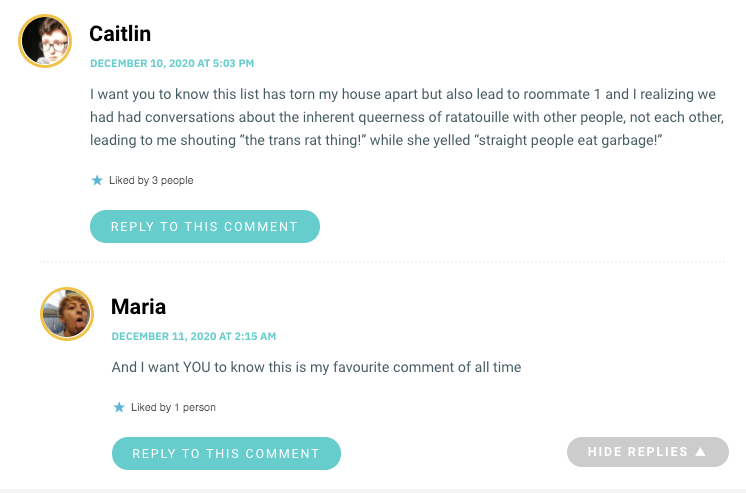746x493 pixels.
Task: Show the 3 people who liked Caitlin's comment
Action: click(x=171, y=181)
